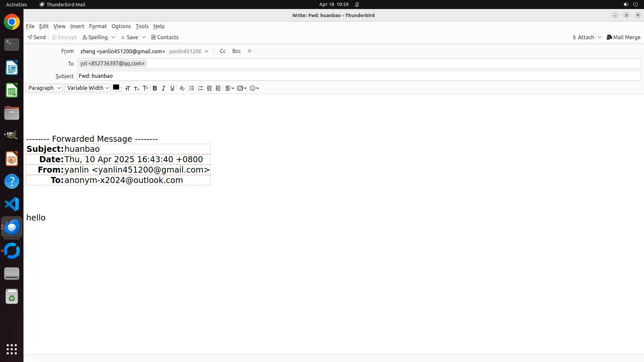Open the Format menu
This screenshot has width=644, height=362.
point(98,26)
